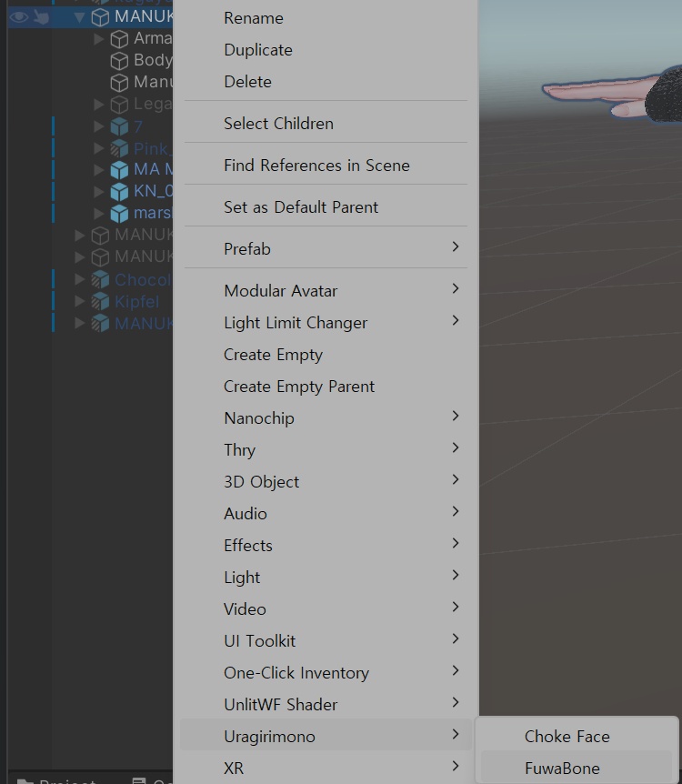Expand the Pink prefab arrow
The width and height of the screenshot is (682, 784).
pos(98,148)
